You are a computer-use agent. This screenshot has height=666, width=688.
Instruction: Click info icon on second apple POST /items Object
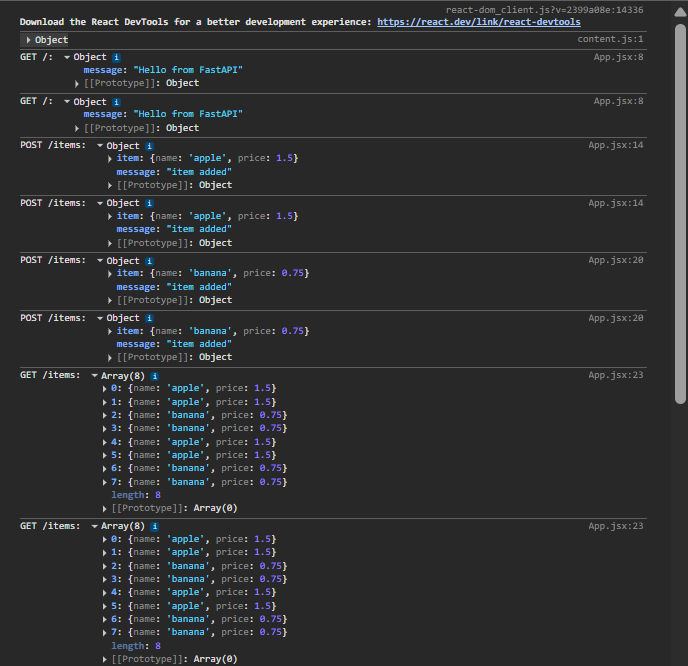point(150,203)
